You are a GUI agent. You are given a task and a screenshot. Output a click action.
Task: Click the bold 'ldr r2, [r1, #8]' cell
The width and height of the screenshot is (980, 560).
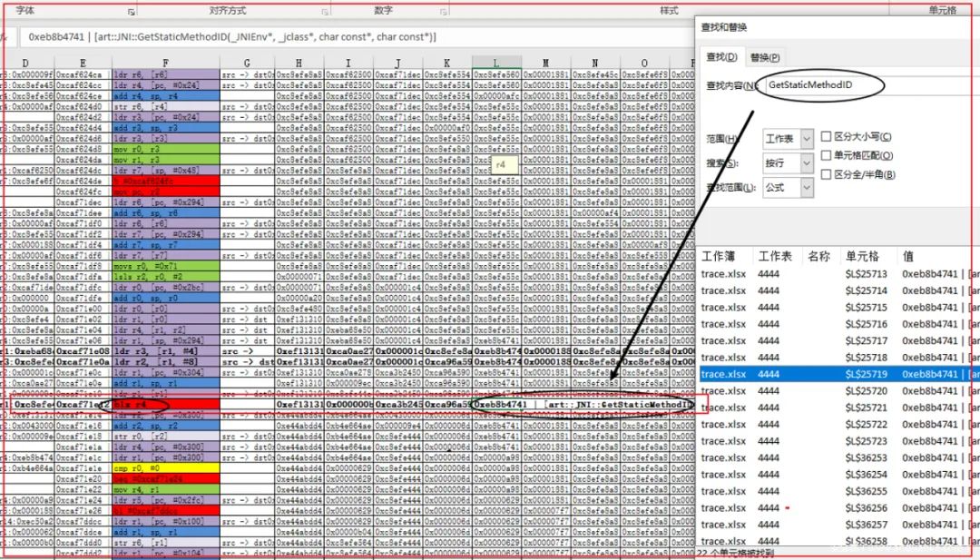(166, 362)
